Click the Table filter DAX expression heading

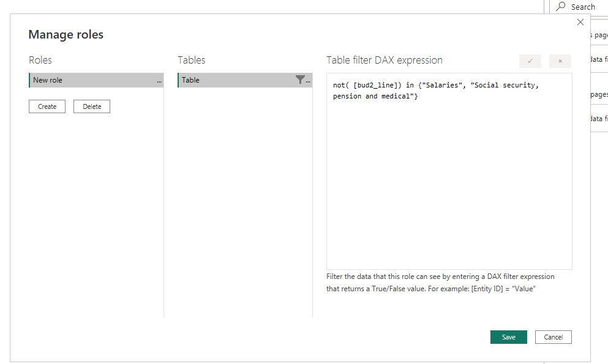pyautogui.click(x=385, y=60)
